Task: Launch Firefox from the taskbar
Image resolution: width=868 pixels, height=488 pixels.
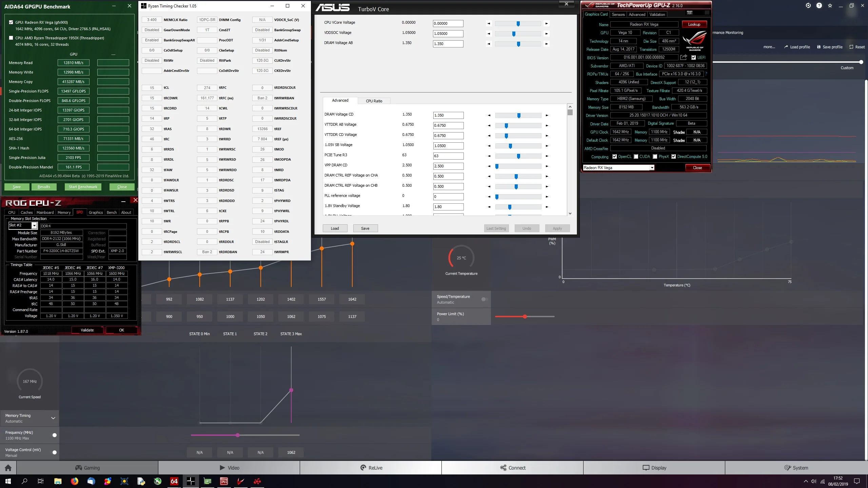Action: [x=75, y=481]
